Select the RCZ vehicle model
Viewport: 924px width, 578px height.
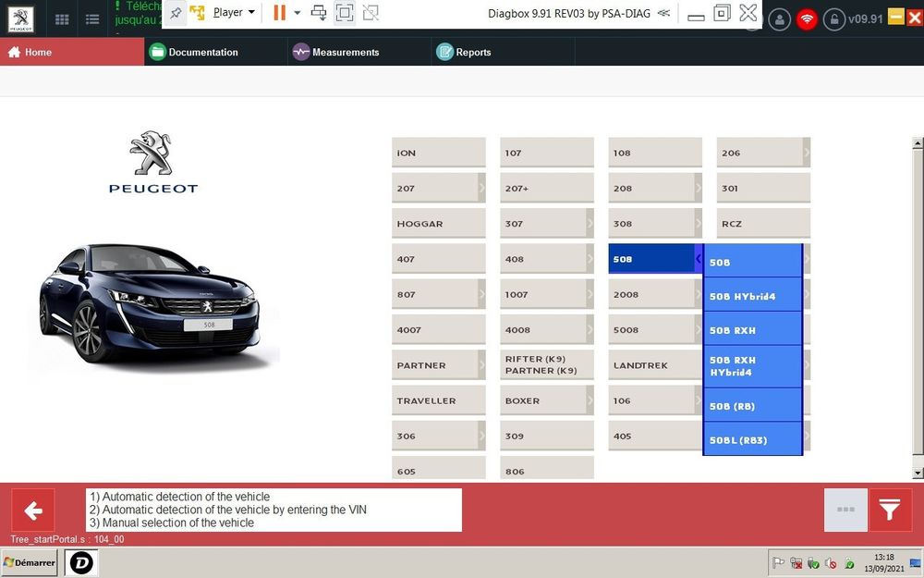coord(763,224)
